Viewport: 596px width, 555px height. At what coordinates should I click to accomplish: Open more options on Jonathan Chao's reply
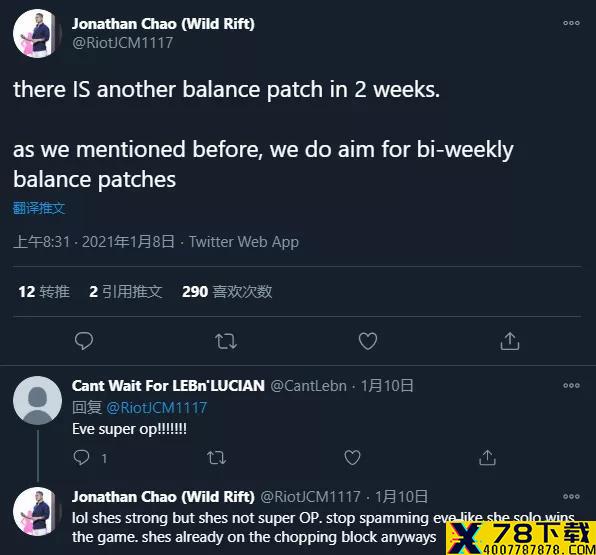pos(571,496)
